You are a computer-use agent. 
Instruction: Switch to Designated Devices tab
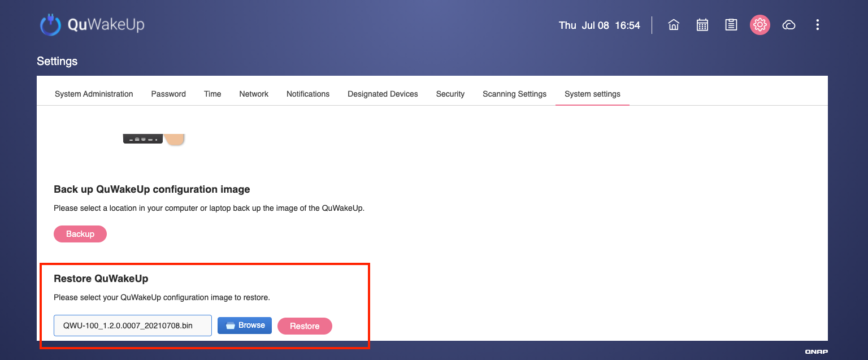[383, 94]
